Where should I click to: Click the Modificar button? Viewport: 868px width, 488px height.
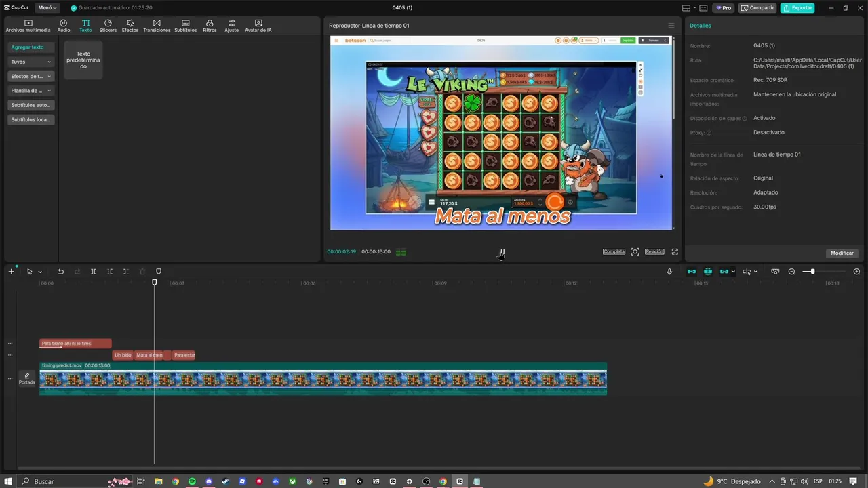(842, 253)
